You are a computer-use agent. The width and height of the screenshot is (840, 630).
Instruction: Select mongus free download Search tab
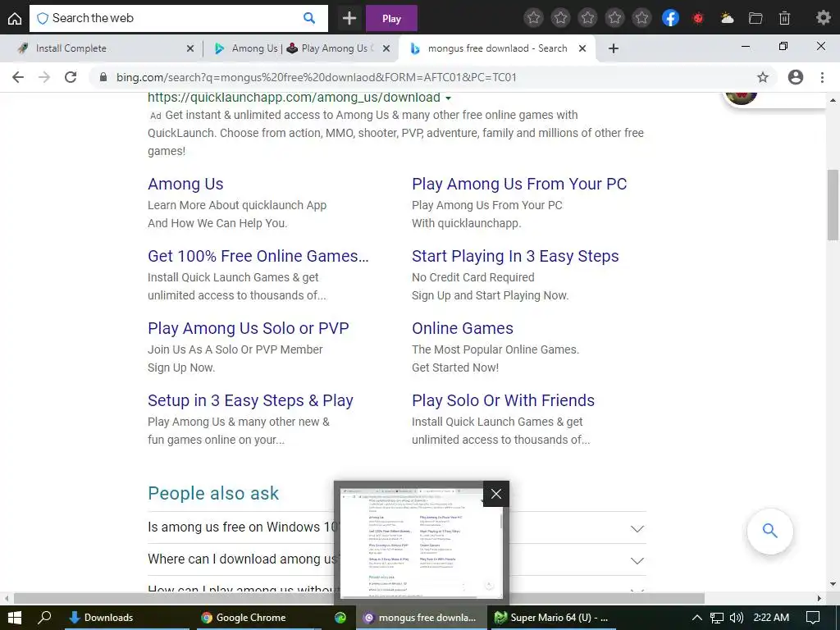tap(497, 48)
